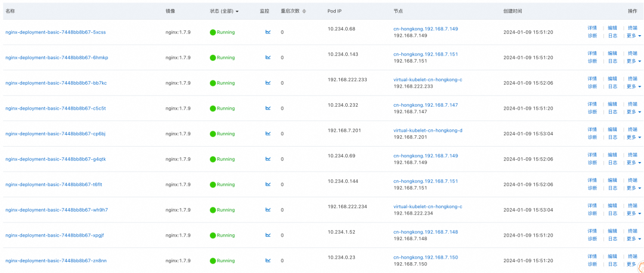Open node link cn-hongkong.192.168.7.147

(x=426, y=104)
